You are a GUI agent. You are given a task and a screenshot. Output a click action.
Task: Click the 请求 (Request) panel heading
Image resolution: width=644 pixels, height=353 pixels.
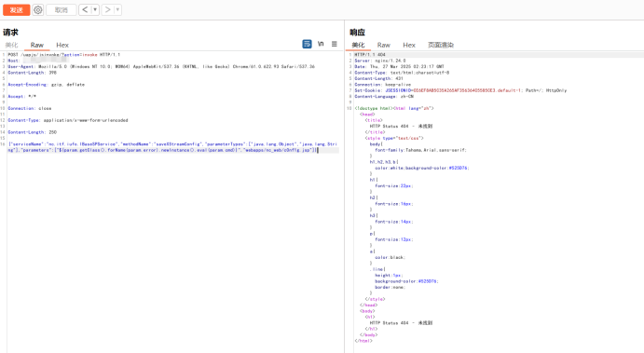click(x=10, y=33)
